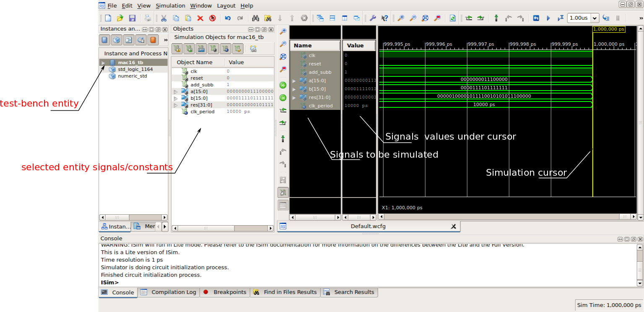644x312 pixels.
Task: Zoom to full view in main toolbar
Action: 425,18
